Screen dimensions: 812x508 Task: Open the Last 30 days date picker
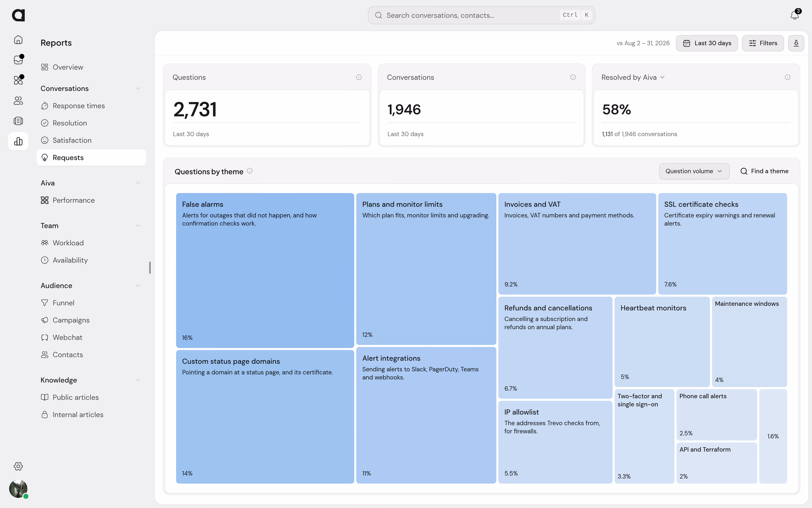(707, 43)
